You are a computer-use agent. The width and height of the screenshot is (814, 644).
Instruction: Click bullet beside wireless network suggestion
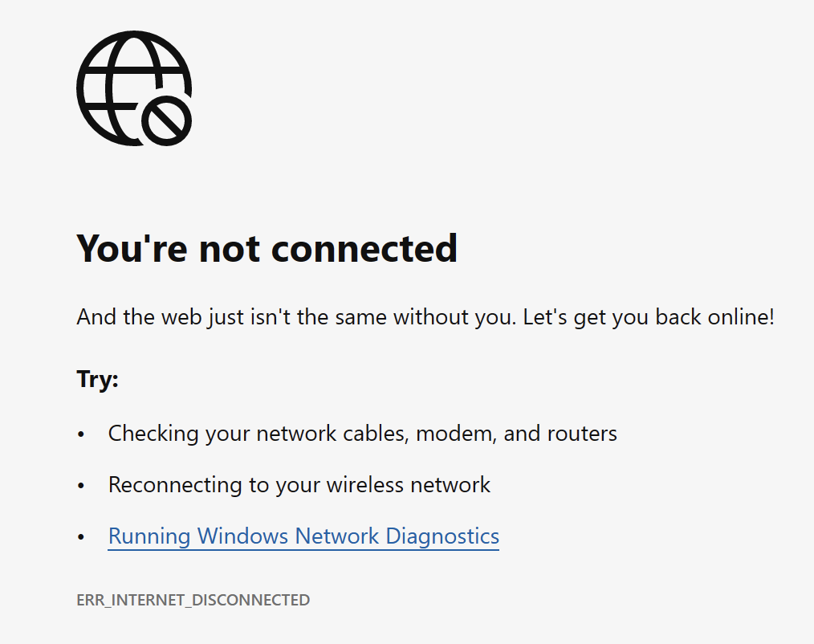81,486
